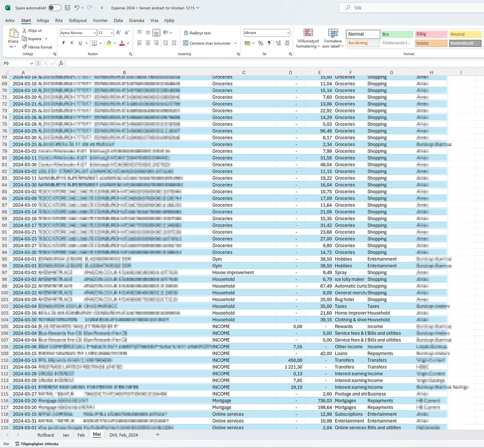
Task: Switch to the Infoga ribbon tab
Action: 43,20
